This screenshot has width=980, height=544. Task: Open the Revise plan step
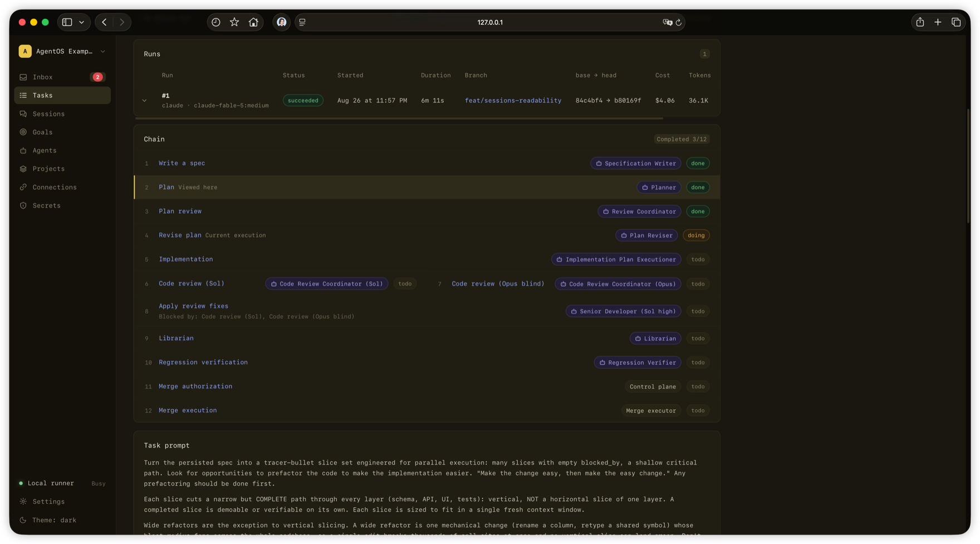point(180,235)
